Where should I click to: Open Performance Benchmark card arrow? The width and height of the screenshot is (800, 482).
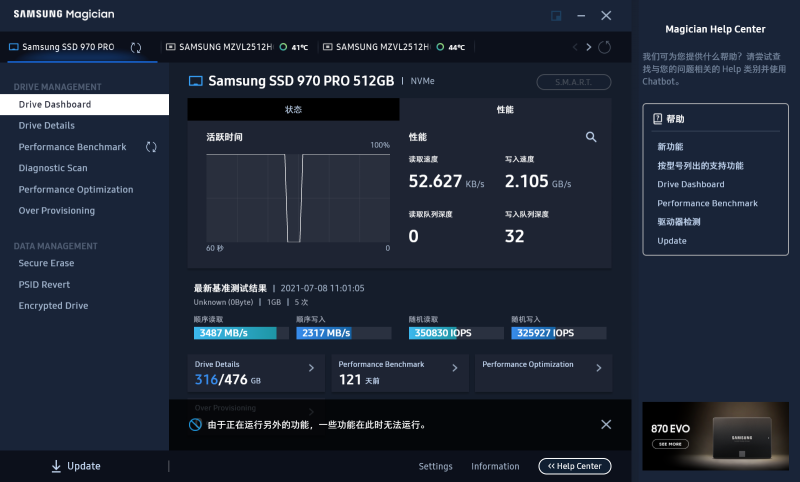coord(455,368)
